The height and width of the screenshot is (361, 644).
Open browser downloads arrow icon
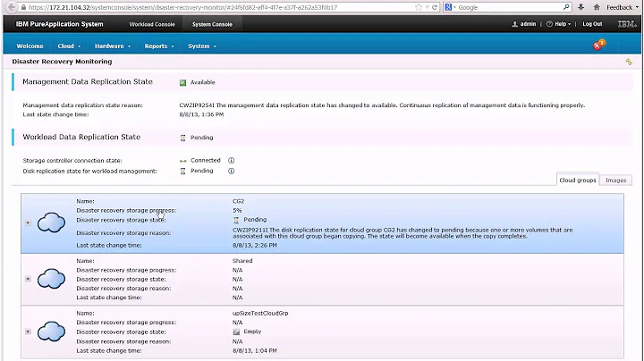click(x=580, y=7)
